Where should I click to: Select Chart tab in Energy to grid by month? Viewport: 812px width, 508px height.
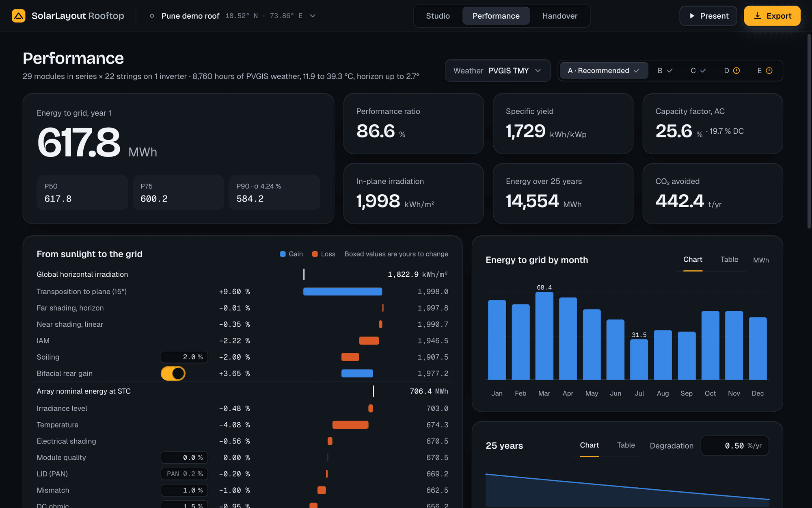point(693,259)
